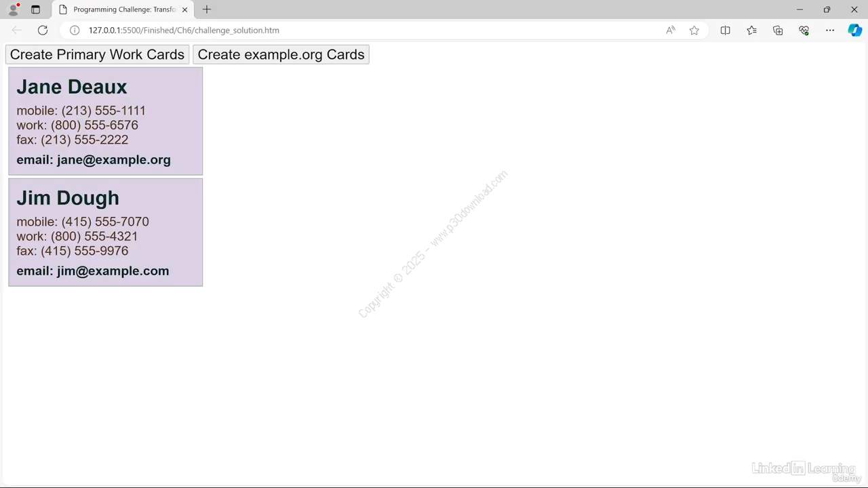868x488 pixels.
Task: Refresh the page
Action: 43,30
